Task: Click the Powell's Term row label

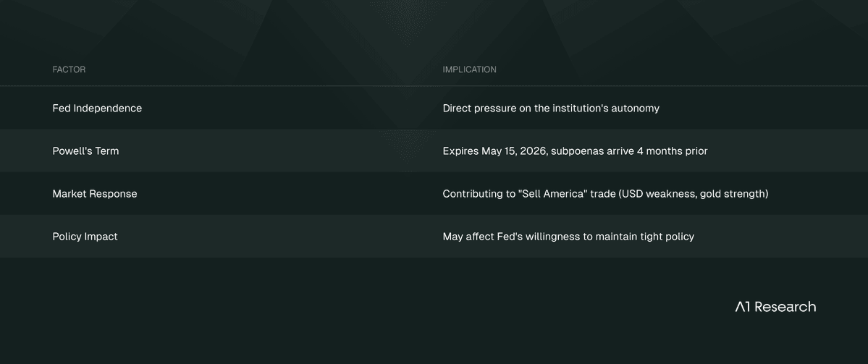Action: 85,151
